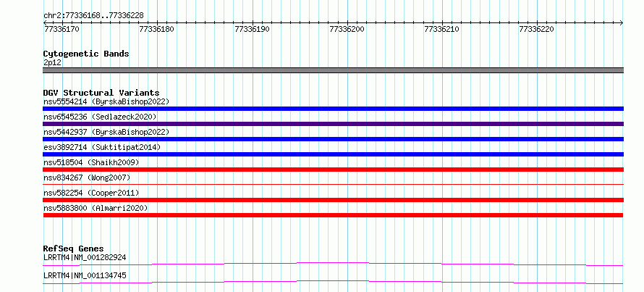Click the nsv518504 (Shaikh2009) label
Image resolution: width=644 pixels, height=292 pixels.
click(91, 162)
